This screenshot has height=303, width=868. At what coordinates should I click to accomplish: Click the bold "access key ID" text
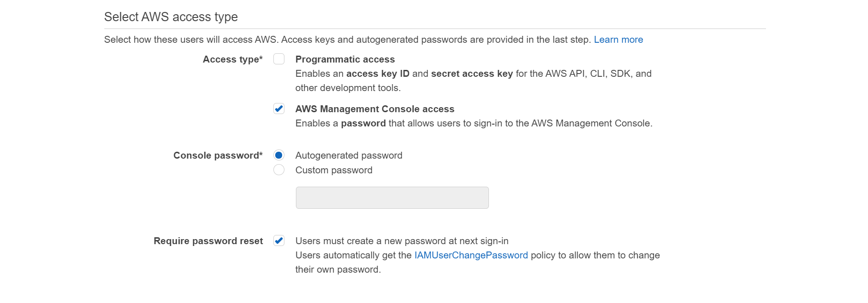pos(378,74)
